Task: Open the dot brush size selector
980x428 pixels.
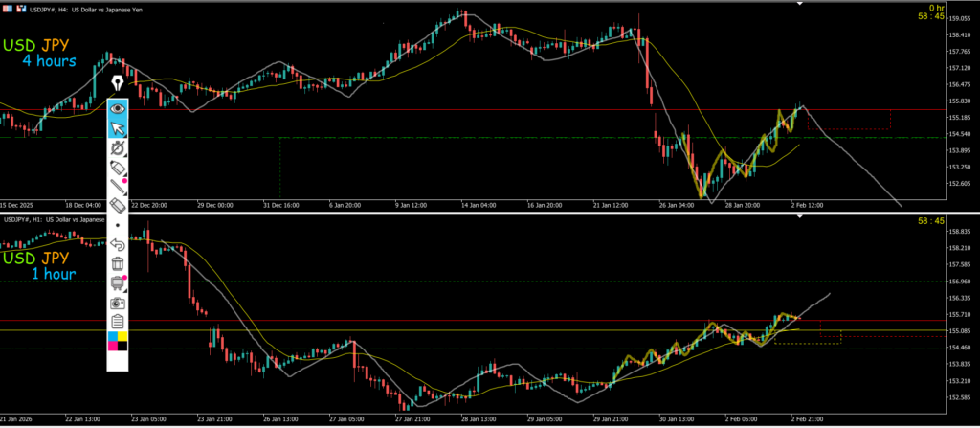Action: tap(118, 225)
